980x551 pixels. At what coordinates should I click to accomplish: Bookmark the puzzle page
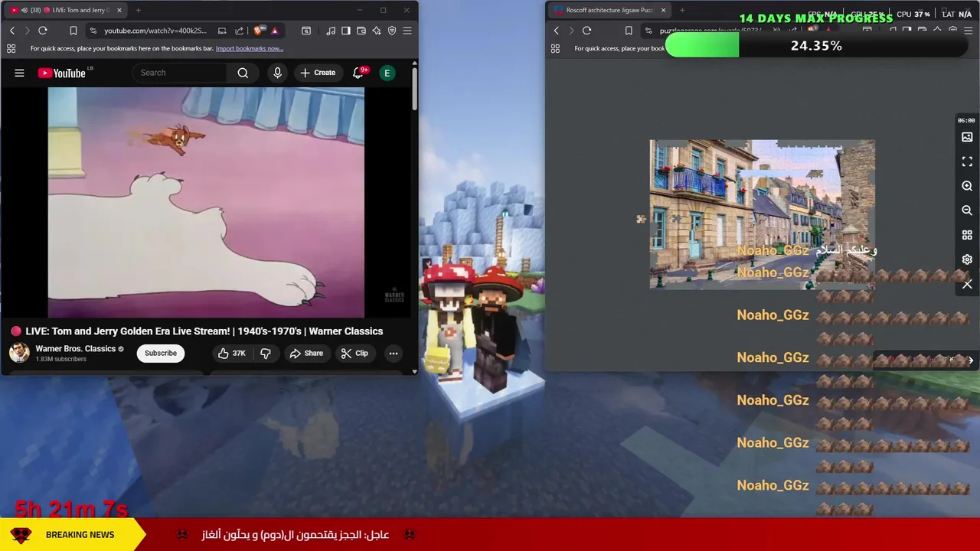pos(629,31)
